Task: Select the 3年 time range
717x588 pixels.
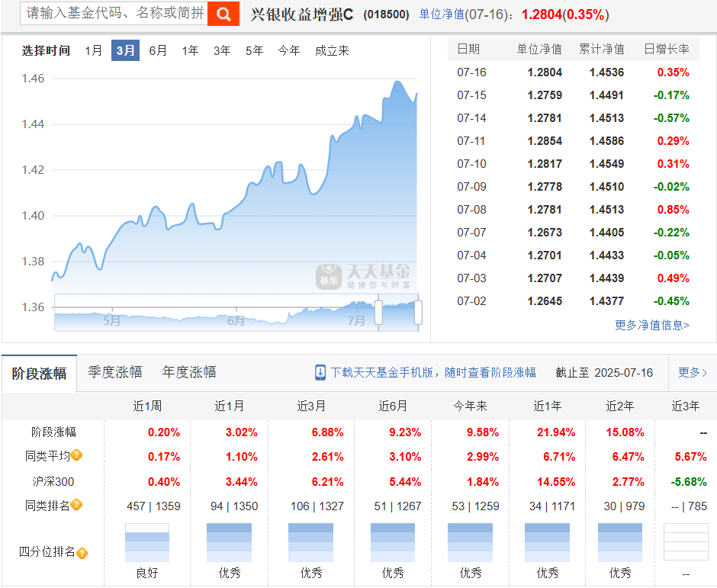Action: click(222, 50)
